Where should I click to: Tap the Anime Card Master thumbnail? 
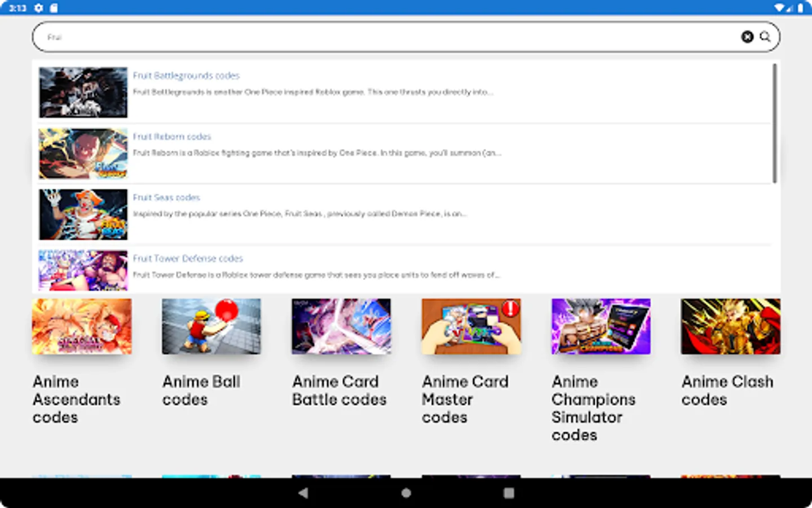click(x=471, y=326)
